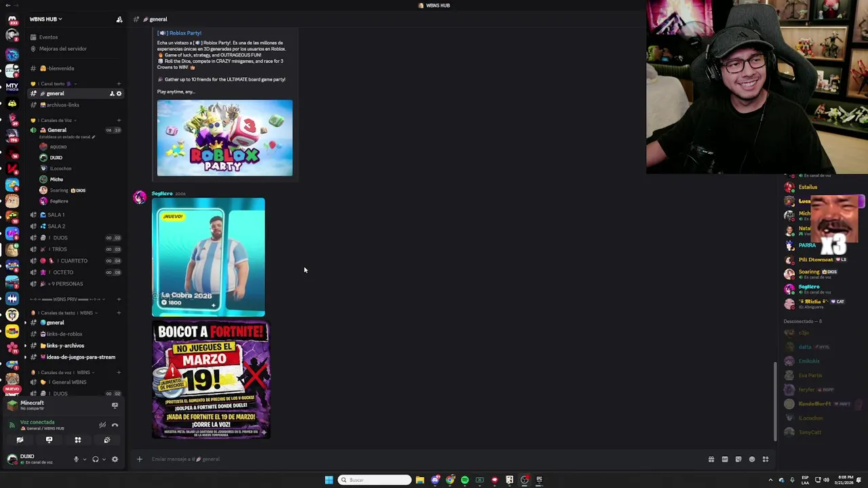Collapse Canales de texto WBNS category
The height and width of the screenshot is (488, 868).
point(64,312)
